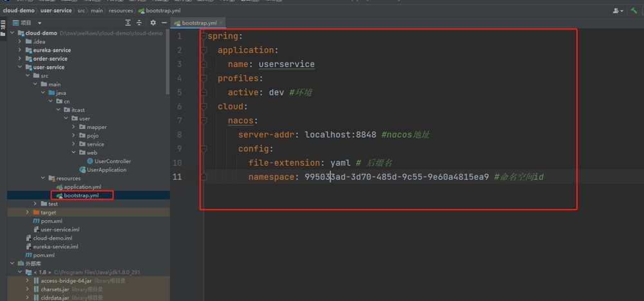This screenshot has width=644, height=301.
Task: Toggle code fold at line 4 profiles
Action: tap(204, 79)
